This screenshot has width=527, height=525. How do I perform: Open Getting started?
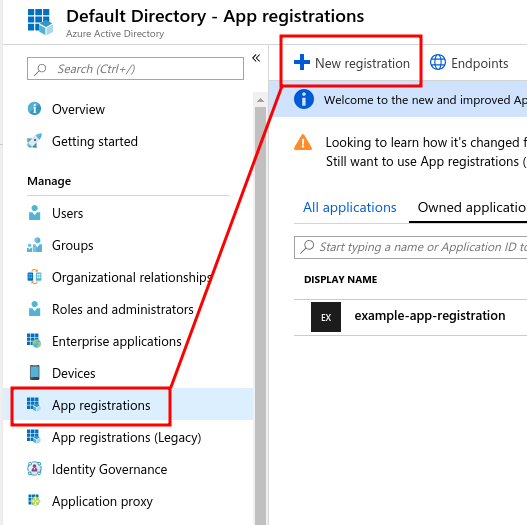point(95,142)
